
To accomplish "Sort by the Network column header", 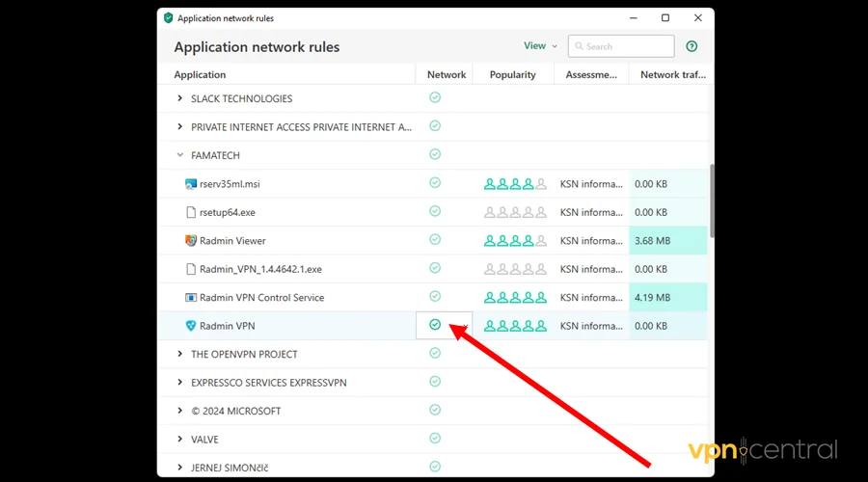I will click(447, 74).
